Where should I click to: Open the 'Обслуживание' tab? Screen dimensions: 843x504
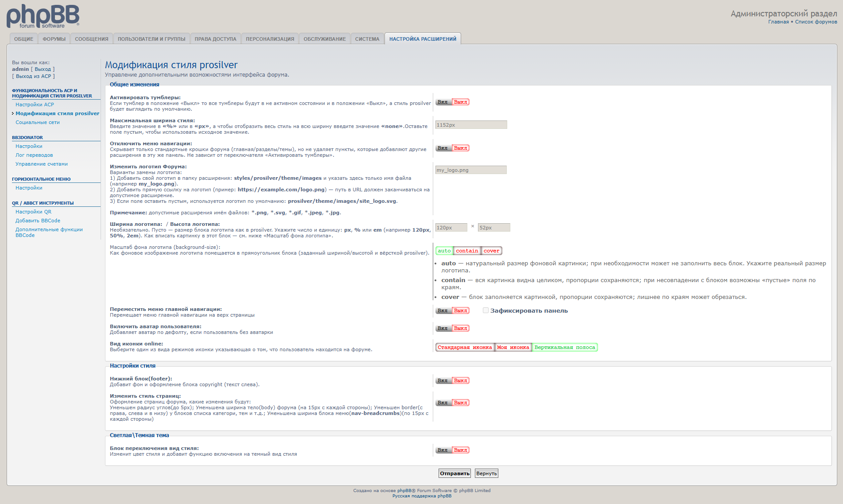[324, 39]
